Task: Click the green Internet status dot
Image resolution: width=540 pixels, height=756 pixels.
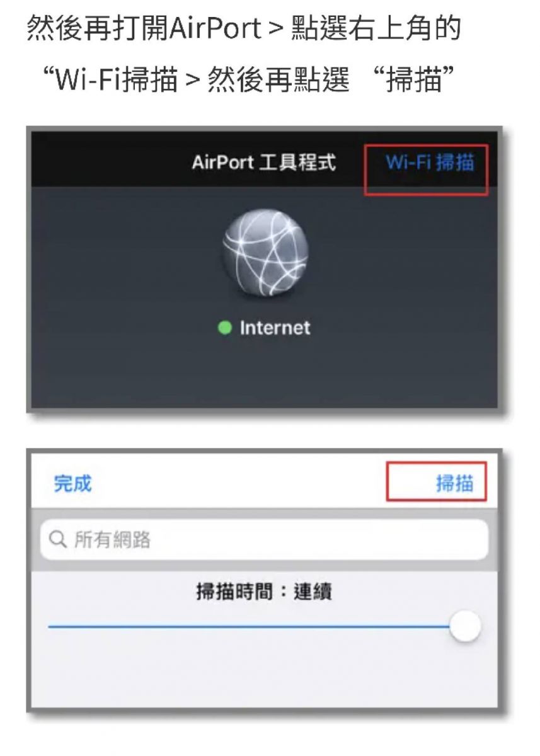Action: [x=225, y=328]
